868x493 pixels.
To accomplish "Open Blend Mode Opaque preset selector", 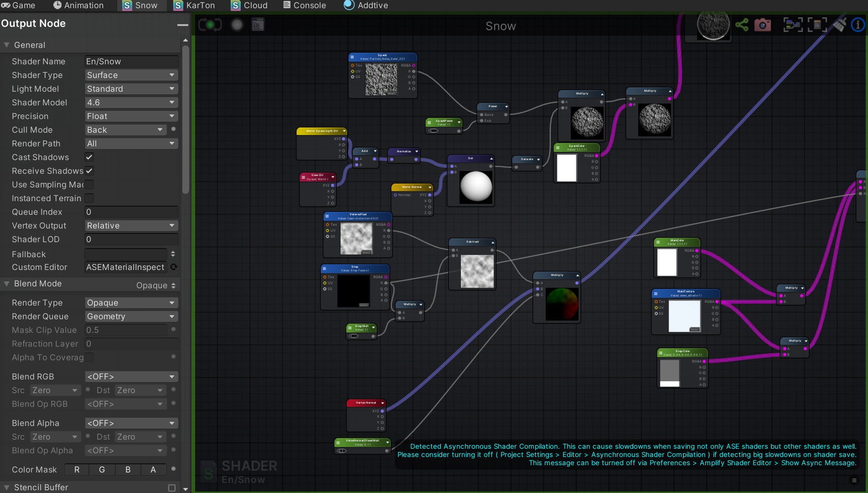I will [156, 285].
